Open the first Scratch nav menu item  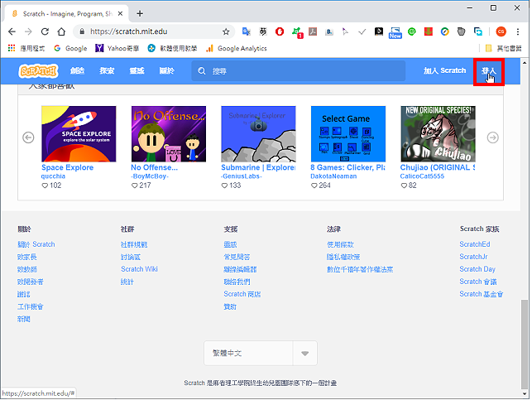(x=77, y=70)
